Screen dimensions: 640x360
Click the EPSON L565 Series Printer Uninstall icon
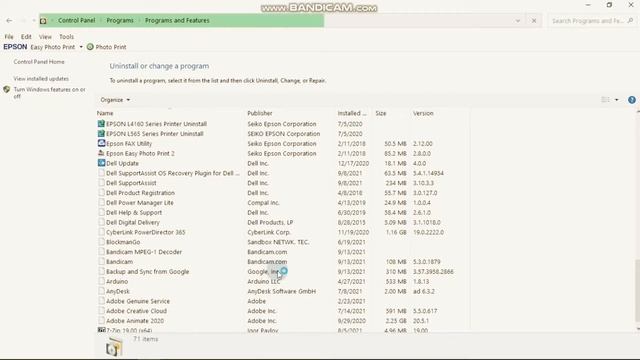(x=101, y=133)
